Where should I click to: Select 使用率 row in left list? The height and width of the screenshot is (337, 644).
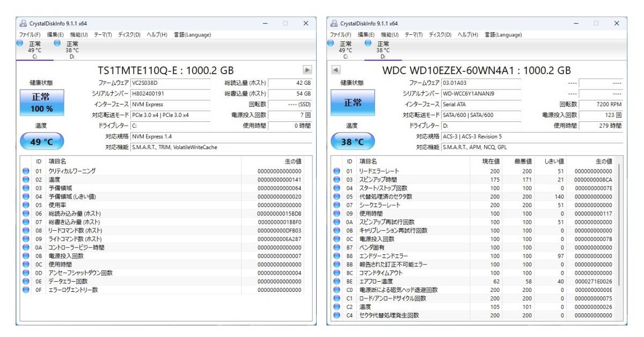coord(162,205)
